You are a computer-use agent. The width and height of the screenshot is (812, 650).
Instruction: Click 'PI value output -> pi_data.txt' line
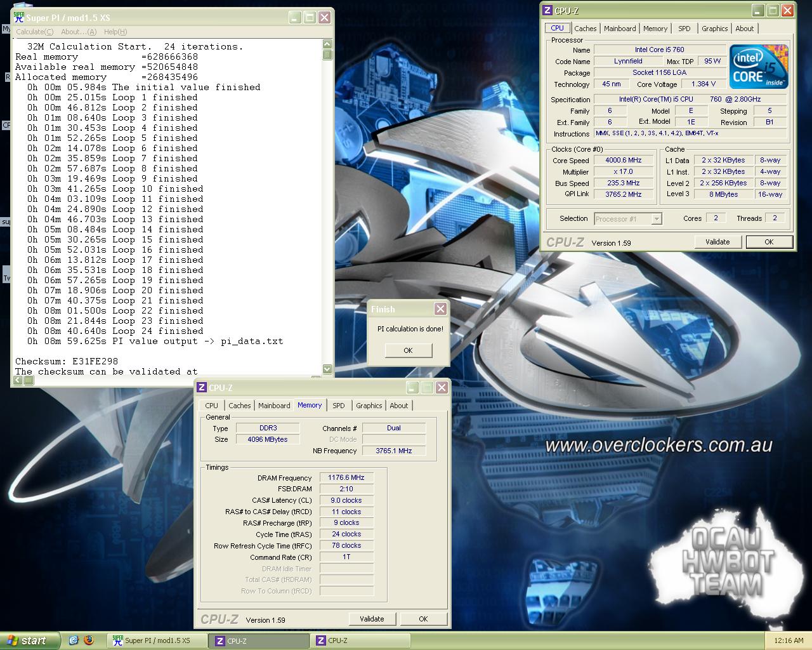coord(155,341)
